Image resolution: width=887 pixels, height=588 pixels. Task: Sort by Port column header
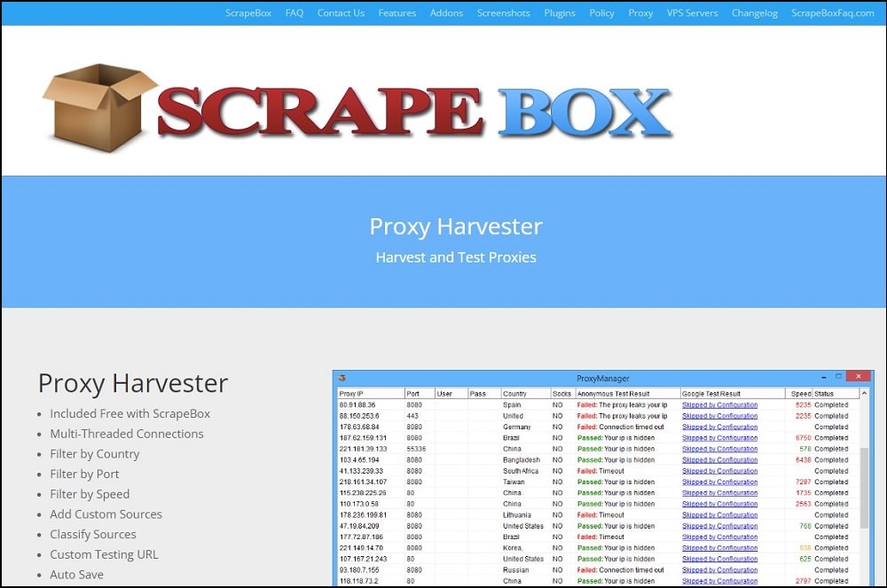420,394
